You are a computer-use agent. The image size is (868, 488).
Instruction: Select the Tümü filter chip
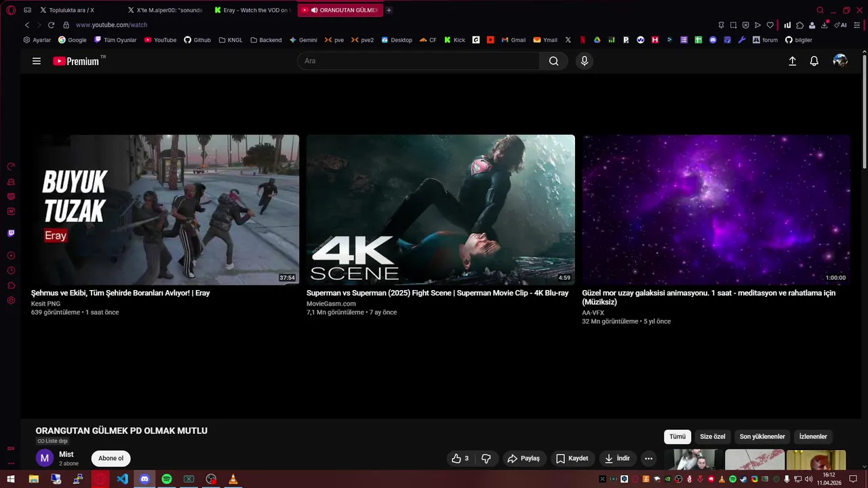pyautogui.click(x=677, y=436)
